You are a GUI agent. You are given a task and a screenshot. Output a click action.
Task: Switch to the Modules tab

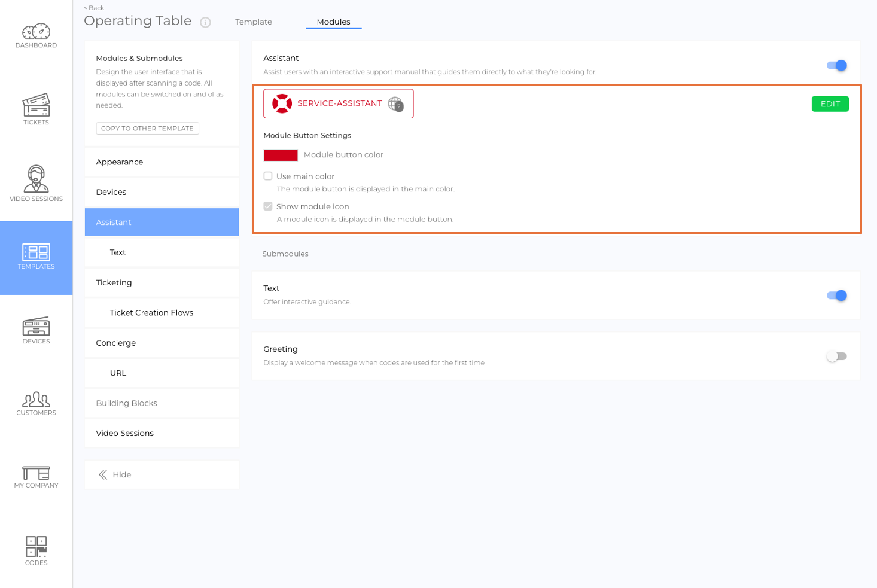coord(333,22)
